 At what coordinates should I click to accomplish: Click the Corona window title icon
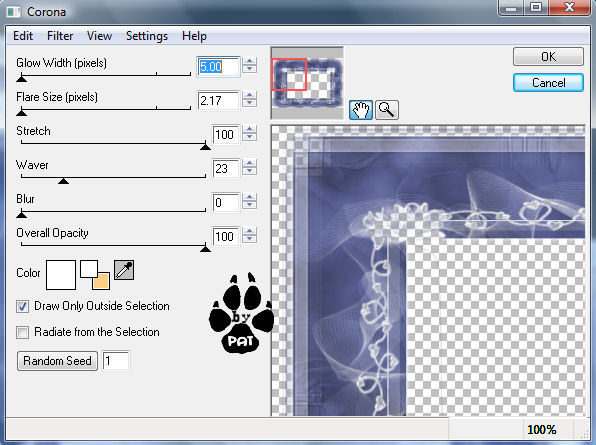pos(14,12)
